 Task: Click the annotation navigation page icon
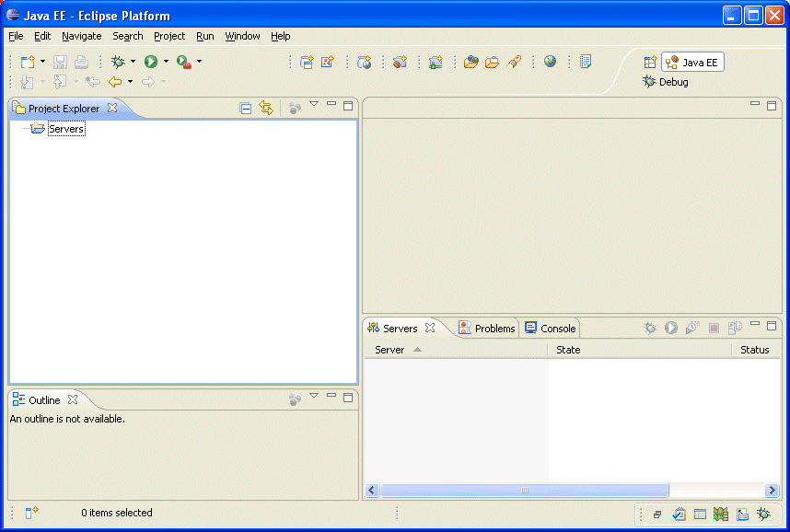[x=585, y=62]
